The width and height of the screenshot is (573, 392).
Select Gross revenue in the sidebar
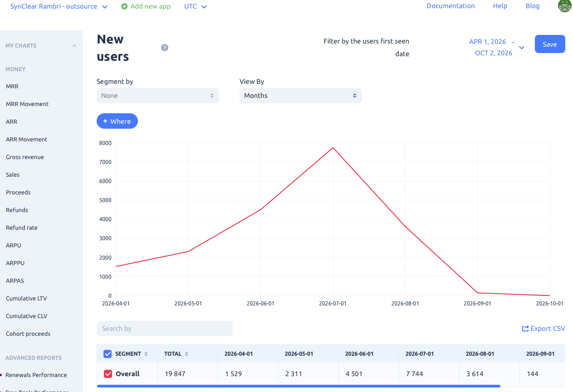tap(25, 157)
